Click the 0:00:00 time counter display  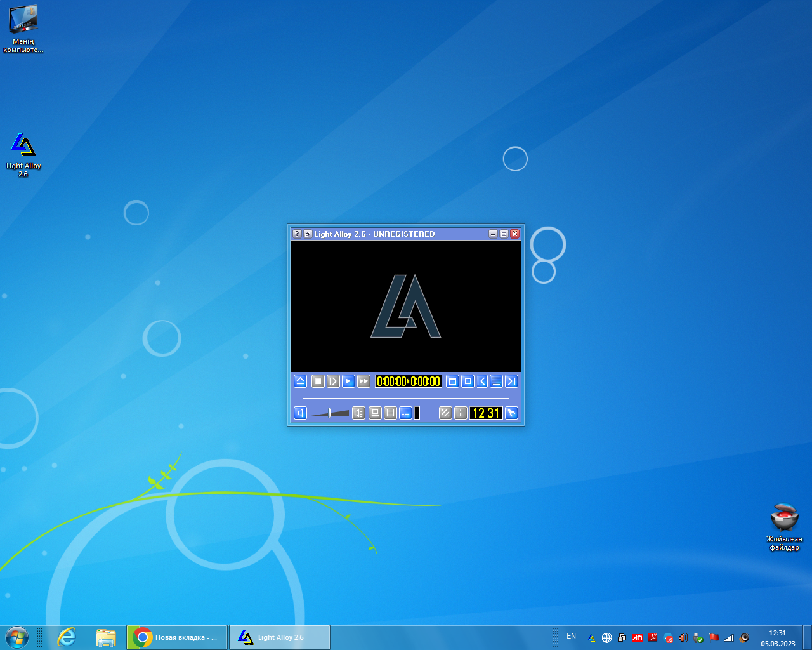(x=409, y=381)
